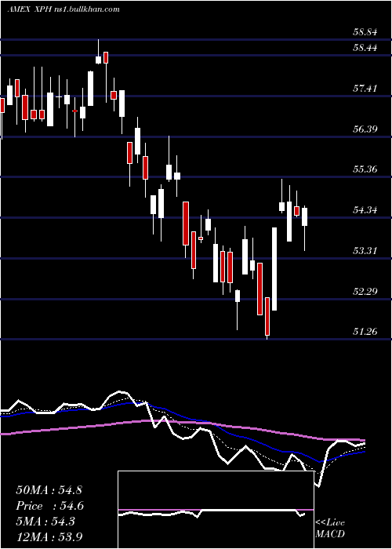Click the 53.31 price level label

point(365,251)
